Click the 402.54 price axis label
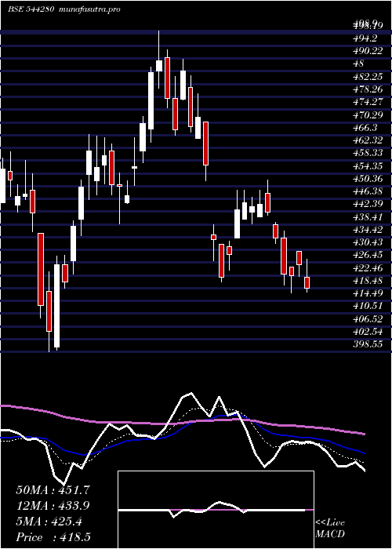The image size is (392, 549). 368,331
